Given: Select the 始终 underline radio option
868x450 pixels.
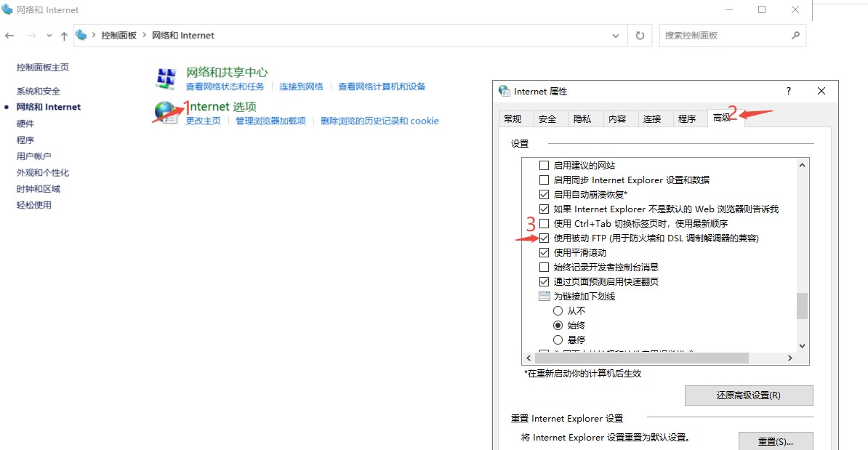Looking at the screenshot, I should (558, 325).
